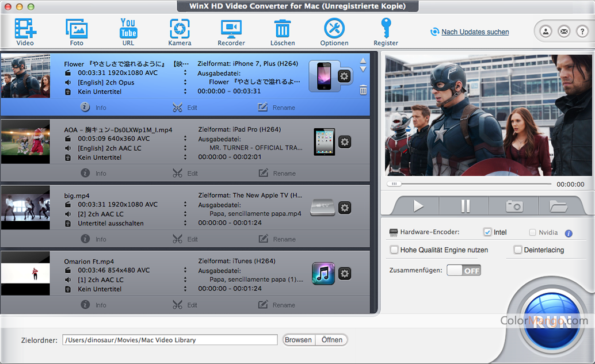The height and width of the screenshot is (364, 595).
Task: Click the Nach Updates suchen link
Action: pos(475,32)
